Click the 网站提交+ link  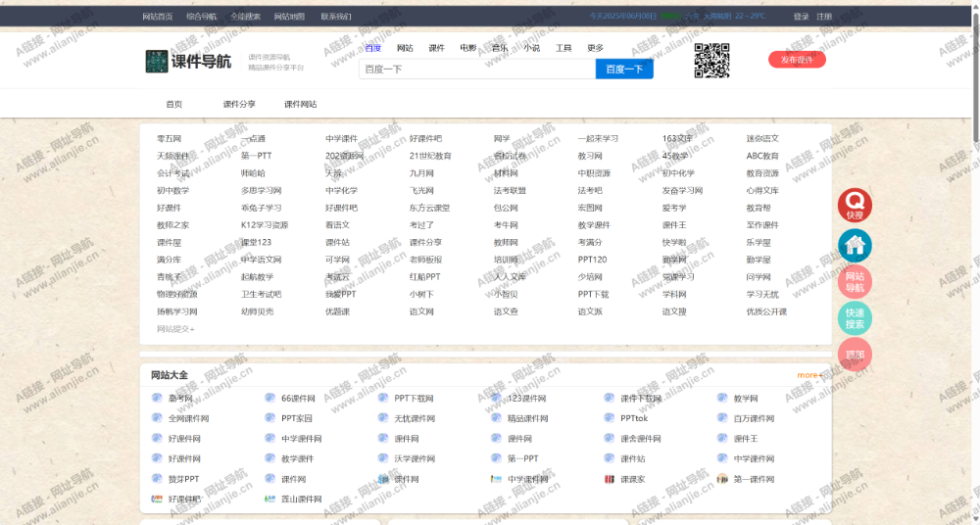[x=175, y=329]
